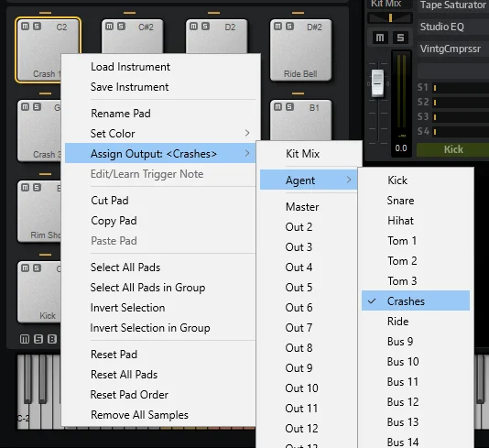
Task: Click the Kit Mix volume fader
Action: 377,83
